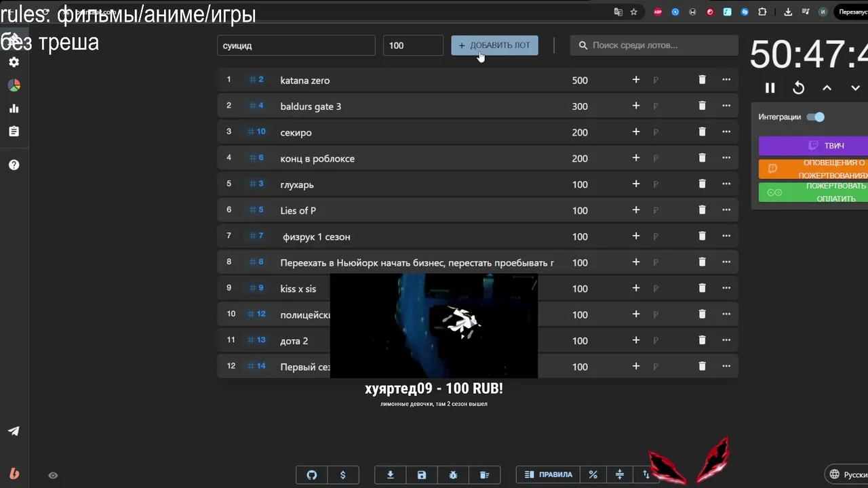Open the help question mark icon
Image resolution: width=868 pixels, height=488 pixels.
click(x=14, y=165)
